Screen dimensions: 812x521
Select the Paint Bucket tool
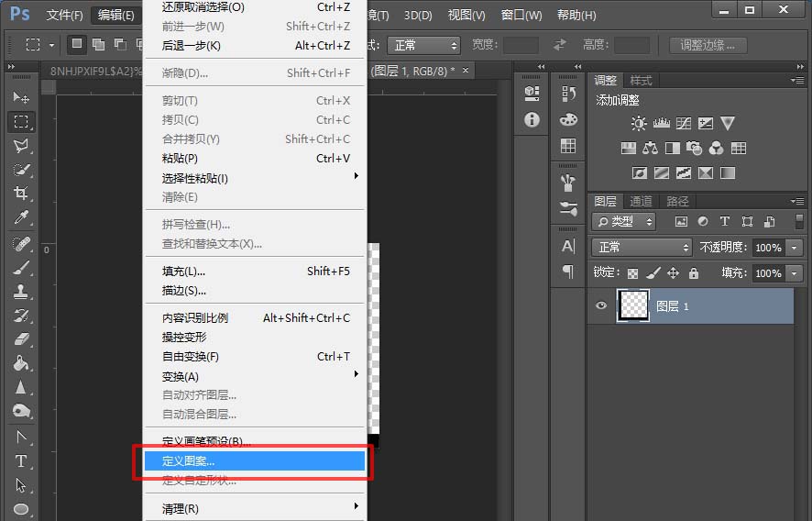21,363
